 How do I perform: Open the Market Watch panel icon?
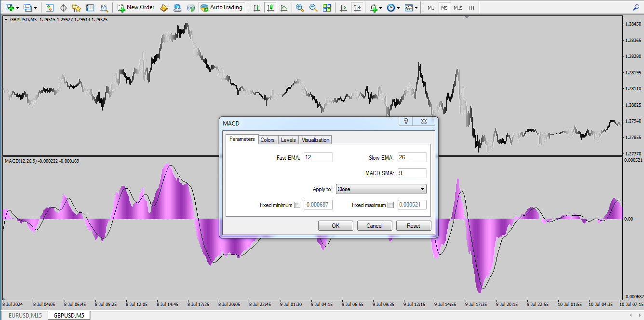(50, 8)
